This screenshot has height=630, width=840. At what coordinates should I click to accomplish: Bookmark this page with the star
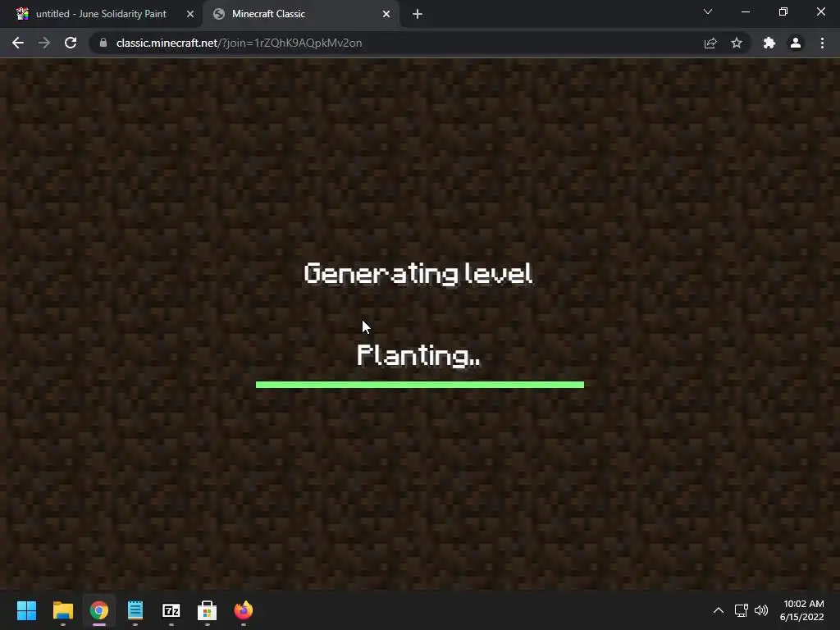pyautogui.click(x=737, y=43)
